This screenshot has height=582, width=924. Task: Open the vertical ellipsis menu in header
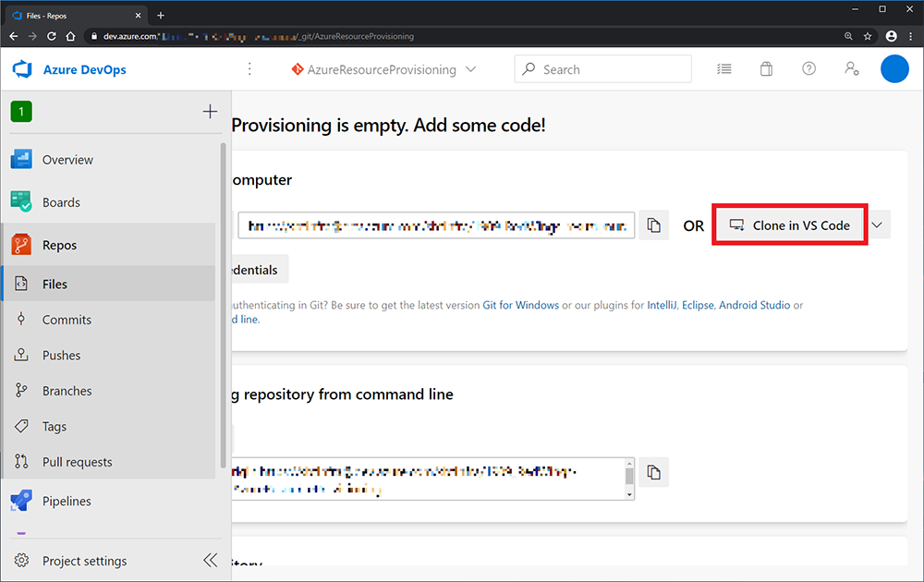tap(249, 69)
